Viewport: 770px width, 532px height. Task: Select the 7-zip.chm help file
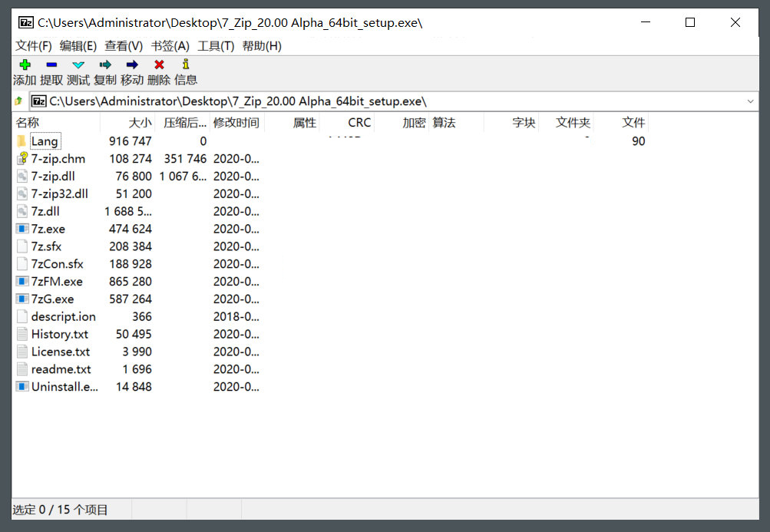pyautogui.click(x=58, y=159)
